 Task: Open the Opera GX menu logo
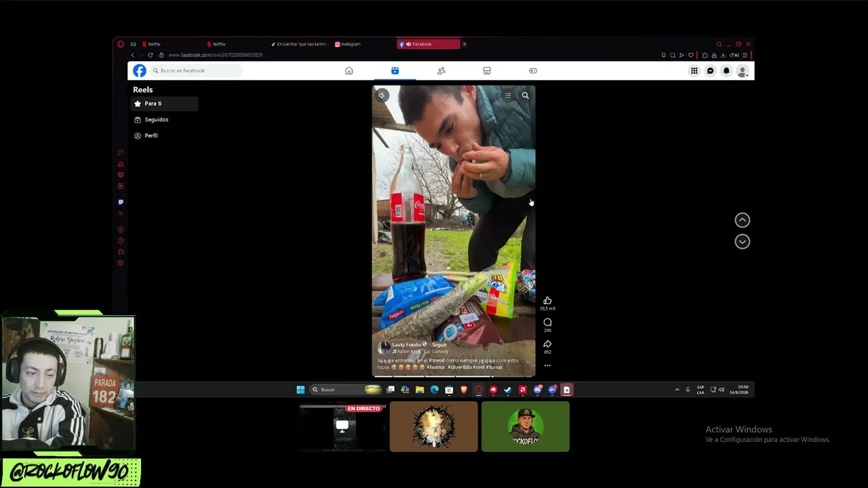121,44
